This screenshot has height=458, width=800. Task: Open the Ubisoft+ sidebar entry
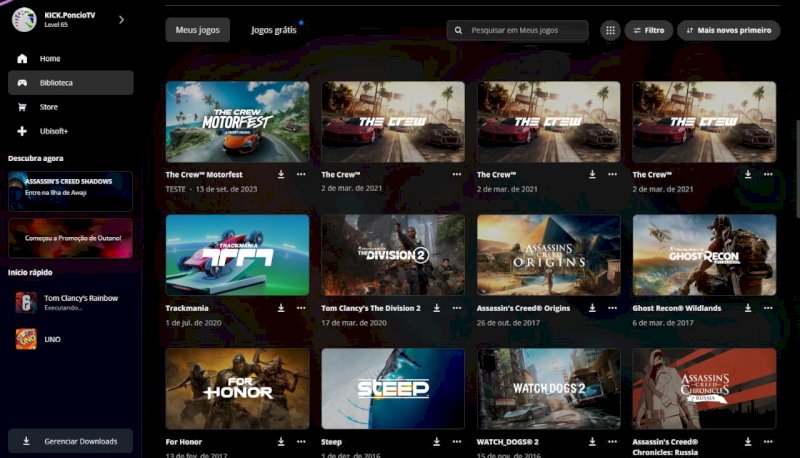pos(70,131)
